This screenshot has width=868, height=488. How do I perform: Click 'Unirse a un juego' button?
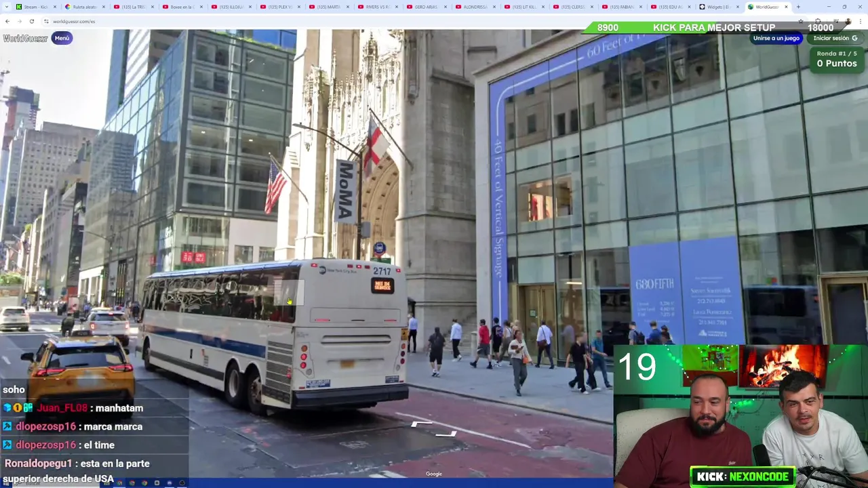pyautogui.click(x=776, y=38)
